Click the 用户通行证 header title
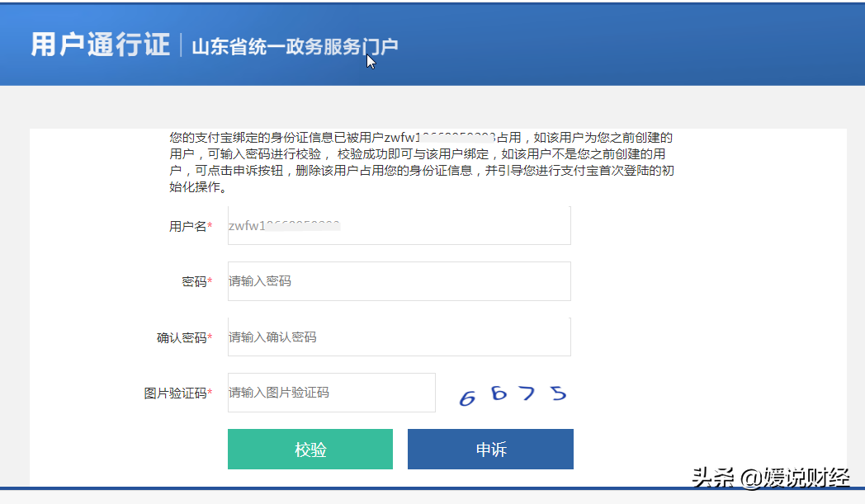The width and height of the screenshot is (865, 504). pyautogui.click(x=101, y=45)
